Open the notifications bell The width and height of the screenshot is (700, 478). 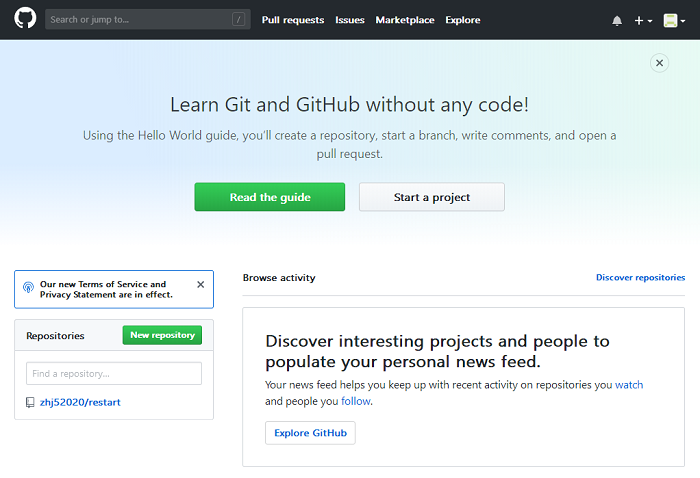pyautogui.click(x=617, y=20)
